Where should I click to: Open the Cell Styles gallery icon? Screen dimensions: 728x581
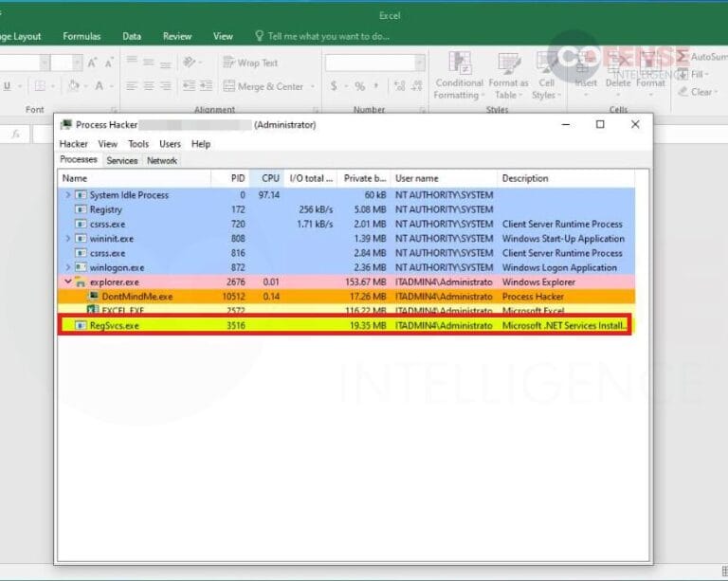pyautogui.click(x=544, y=65)
